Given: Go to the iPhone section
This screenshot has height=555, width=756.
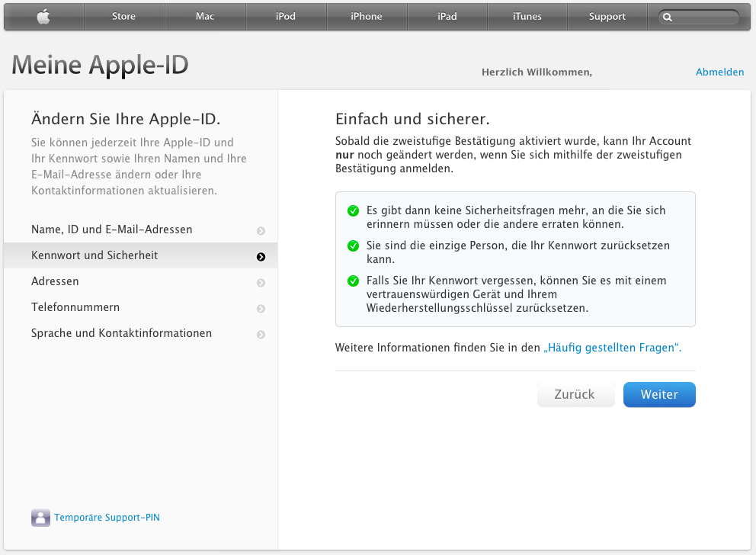Looking at the screenshot, I should click(367, 17).
